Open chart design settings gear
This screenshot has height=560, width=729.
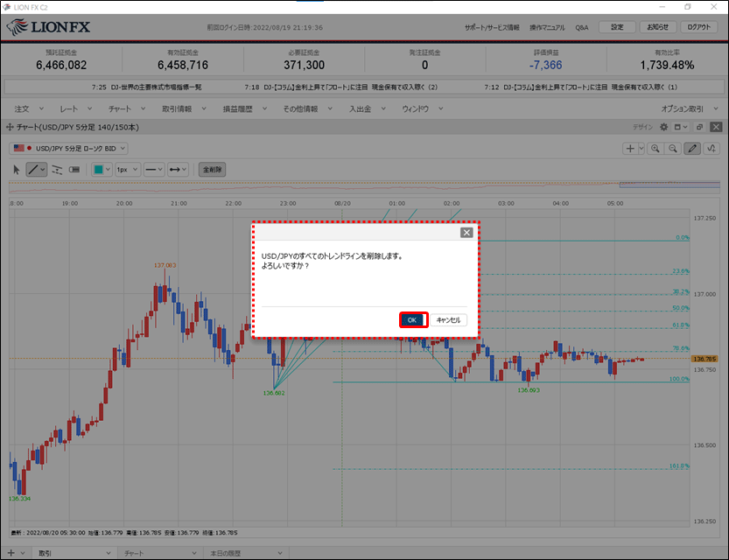click(664, 127)
